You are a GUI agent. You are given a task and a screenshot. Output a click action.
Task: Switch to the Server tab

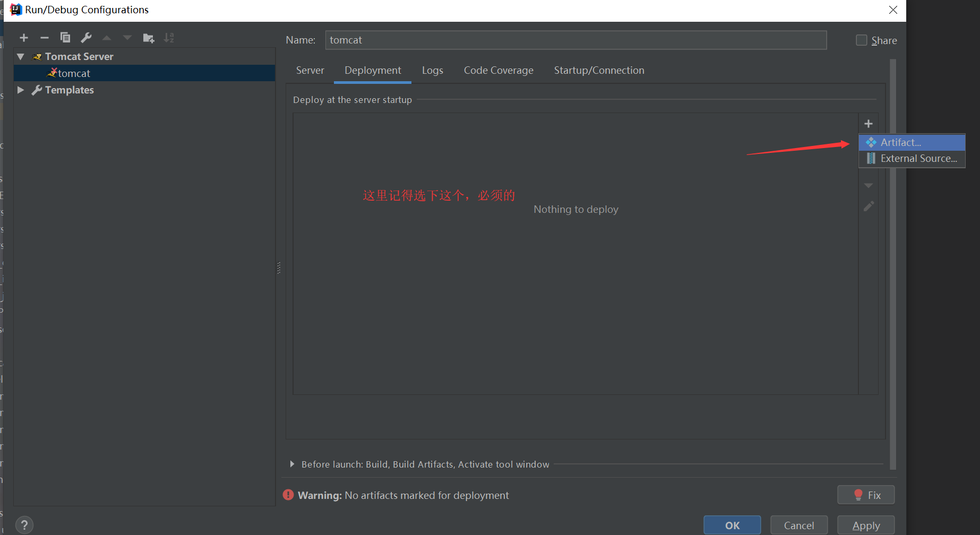310,70
